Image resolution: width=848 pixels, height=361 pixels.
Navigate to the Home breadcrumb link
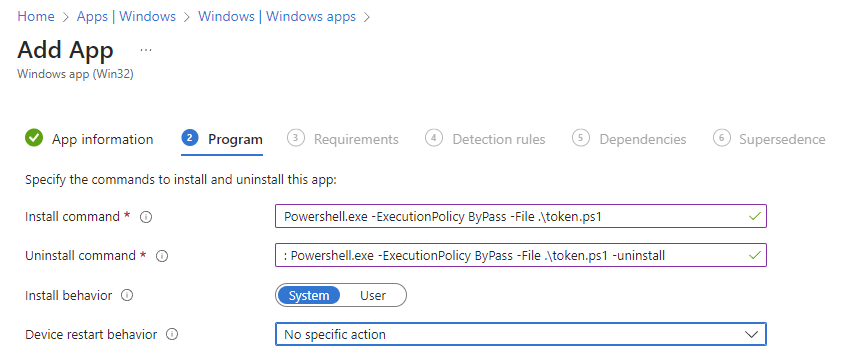click(x=36, y=16)
